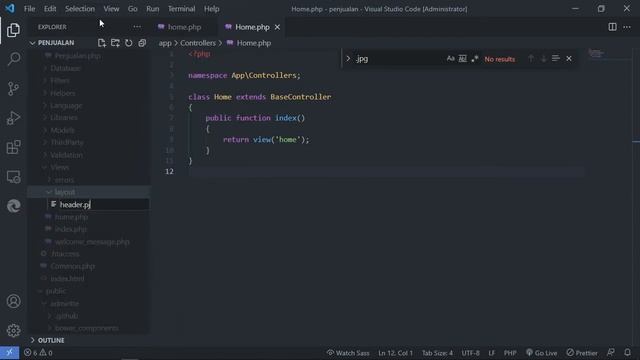Click New Folder icon in explorer header
The image size is (640, 360).
click(115, 43)
